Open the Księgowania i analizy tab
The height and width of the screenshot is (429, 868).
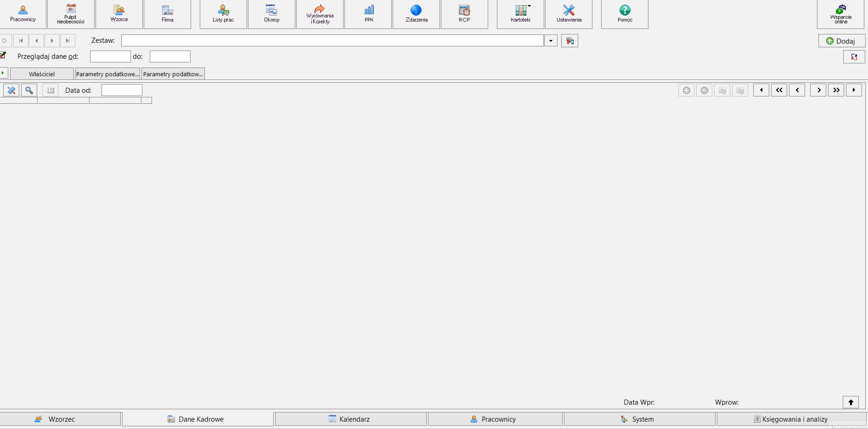tap(792, 419)
